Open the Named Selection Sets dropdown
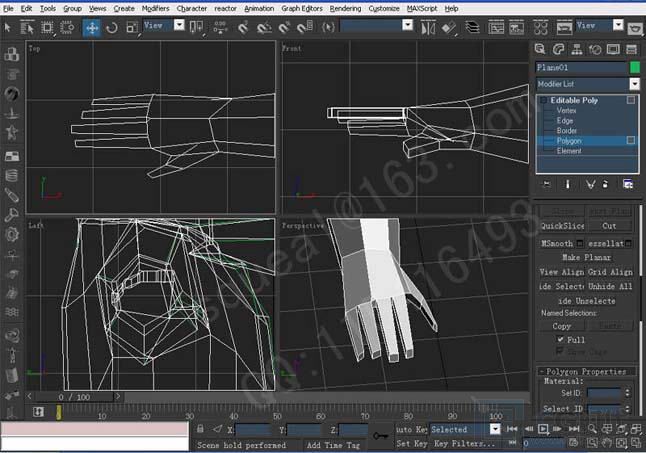This screenshot has height=453, width=646. pos(407,25)
